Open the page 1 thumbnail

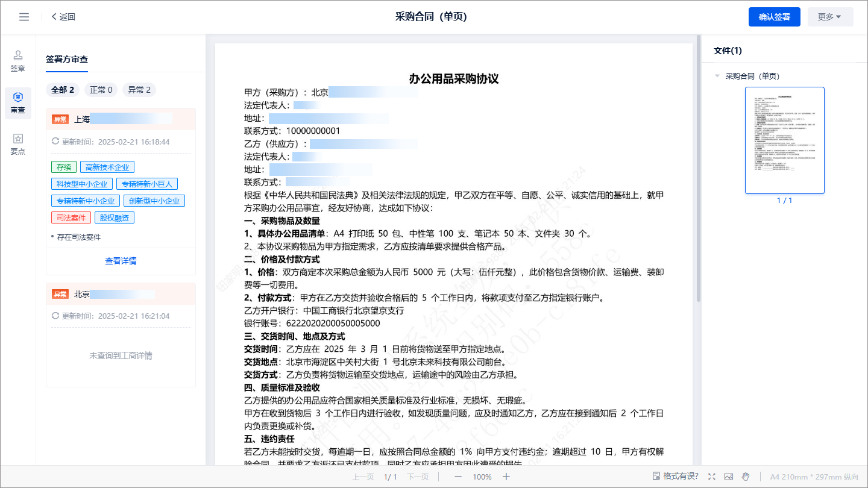[x=785, y=140]
